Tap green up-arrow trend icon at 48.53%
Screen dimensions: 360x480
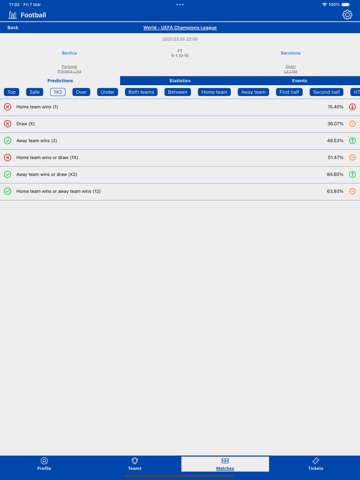(352, 141)
